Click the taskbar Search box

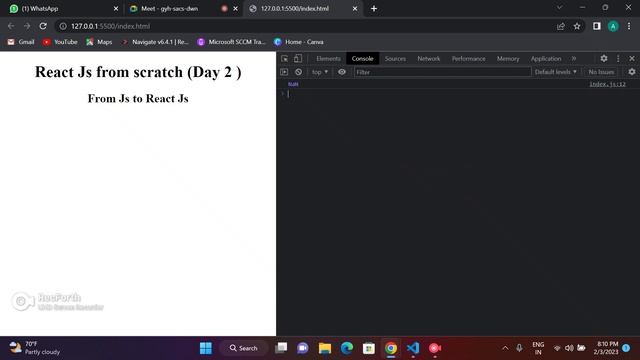244,348
